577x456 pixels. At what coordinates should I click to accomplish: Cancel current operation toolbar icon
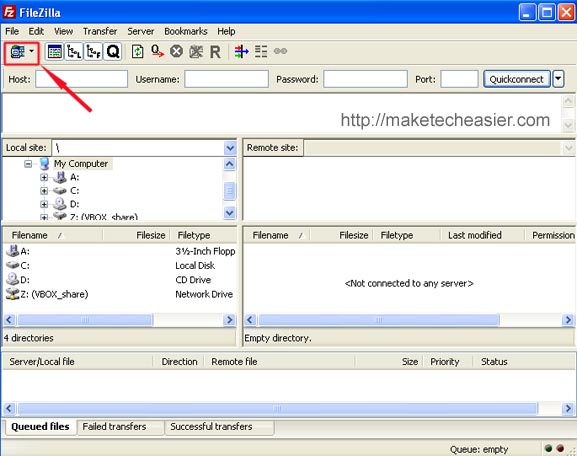176,52
